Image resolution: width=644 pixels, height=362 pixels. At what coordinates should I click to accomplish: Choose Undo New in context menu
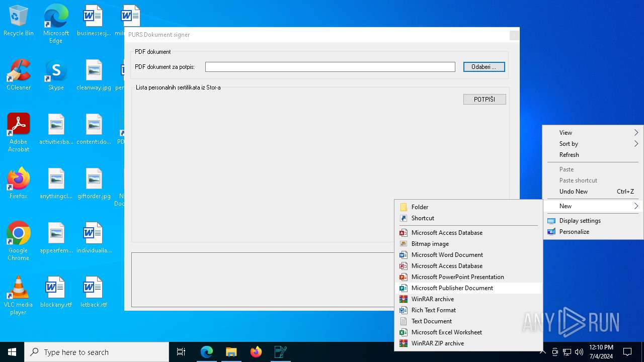[593, 192]
